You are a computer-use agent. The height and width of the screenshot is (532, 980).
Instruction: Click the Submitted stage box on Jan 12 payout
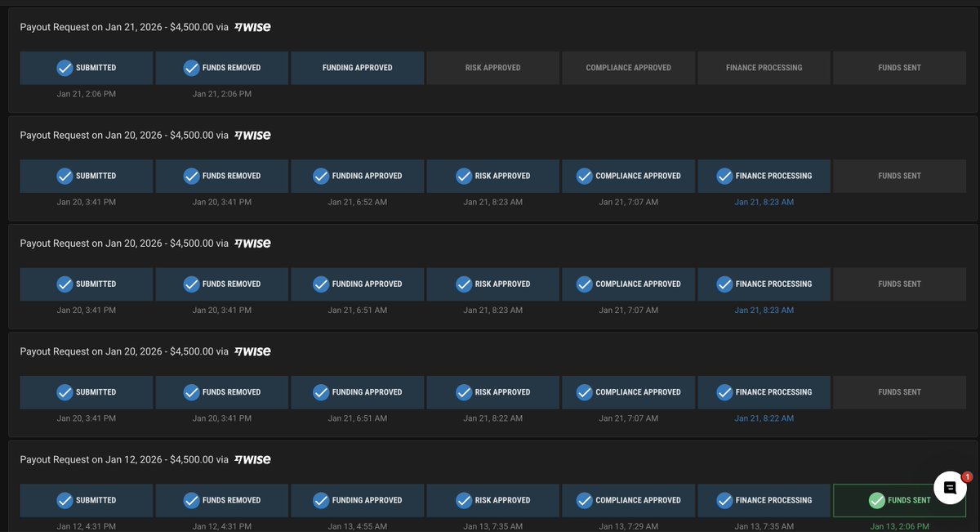pos(86,499)
